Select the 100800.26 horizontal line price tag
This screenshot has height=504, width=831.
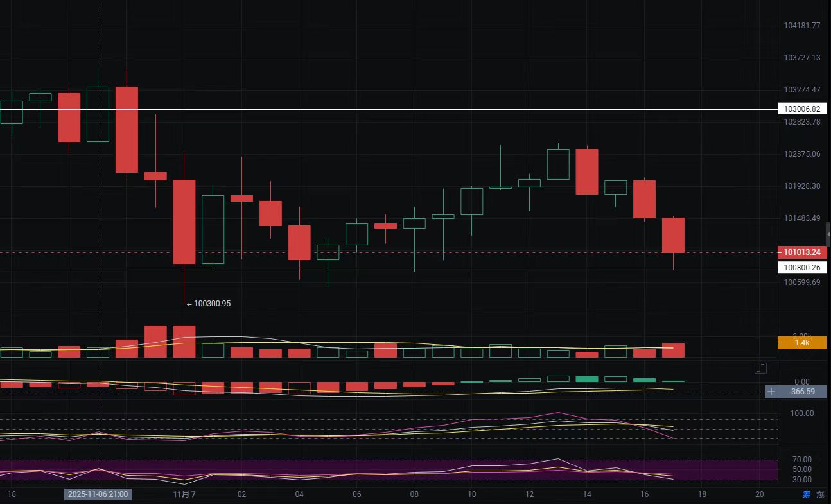pos(802,268)
